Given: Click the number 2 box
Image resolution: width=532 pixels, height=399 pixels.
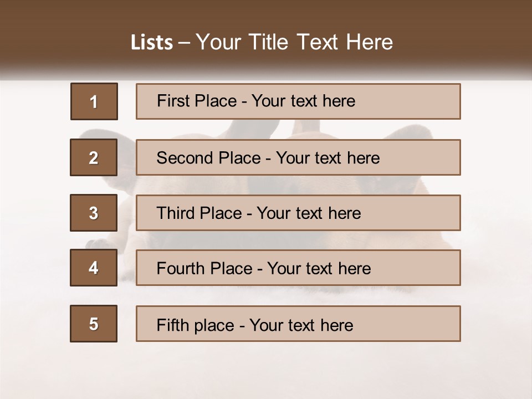Looking at the screenshot, I should coord(94,157).
